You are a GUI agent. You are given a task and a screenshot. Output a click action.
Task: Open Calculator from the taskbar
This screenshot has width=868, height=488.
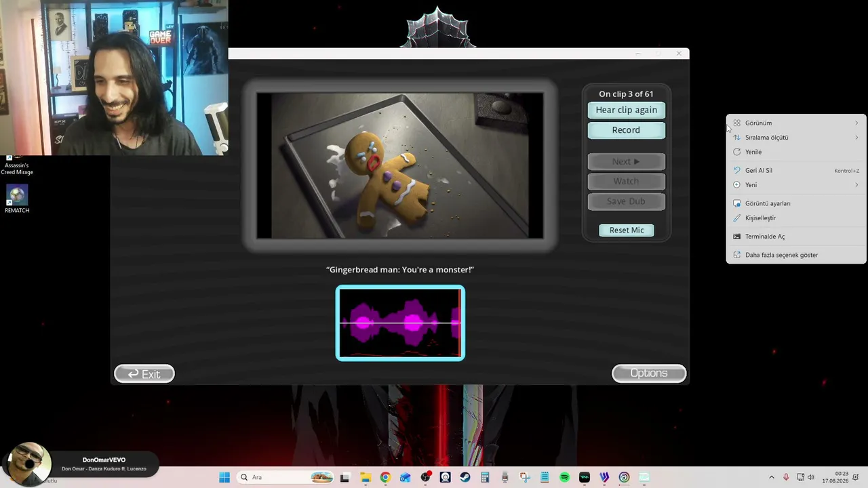pos(485,477)
